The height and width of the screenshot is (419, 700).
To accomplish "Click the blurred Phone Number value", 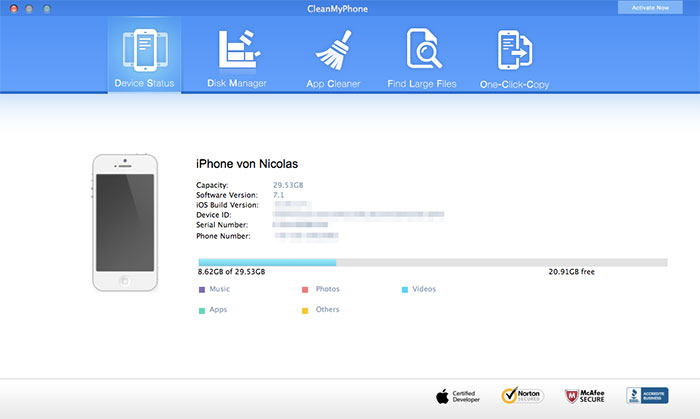I will (306, 236).
